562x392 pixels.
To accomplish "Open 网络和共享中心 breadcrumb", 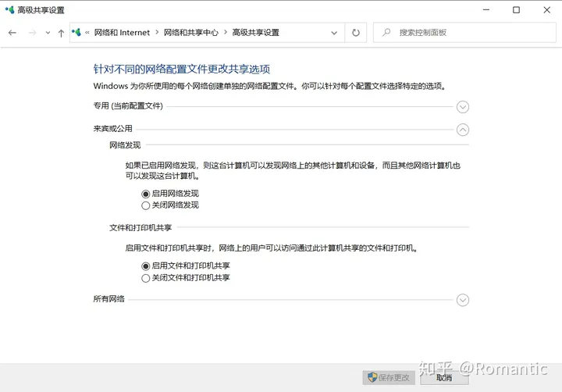I will tap(190, 33).
